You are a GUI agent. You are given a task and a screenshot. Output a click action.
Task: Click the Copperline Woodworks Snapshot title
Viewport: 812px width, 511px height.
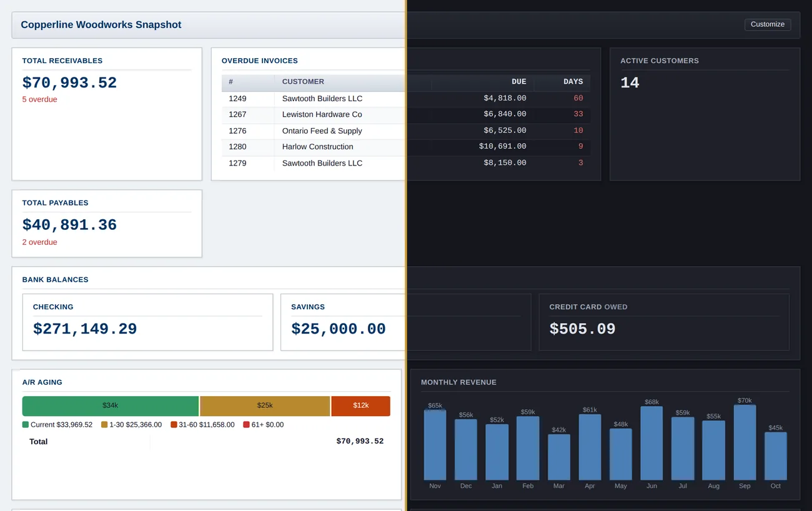click(101, 25)
